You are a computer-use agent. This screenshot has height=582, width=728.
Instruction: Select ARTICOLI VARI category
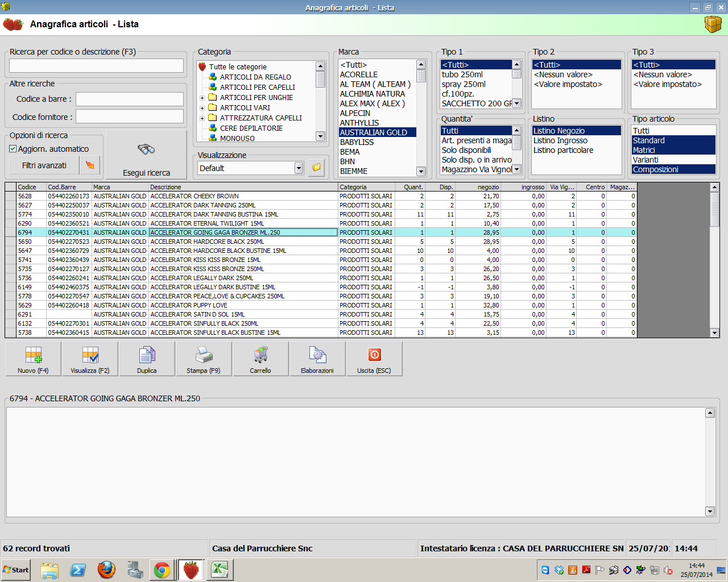[245, 108]
